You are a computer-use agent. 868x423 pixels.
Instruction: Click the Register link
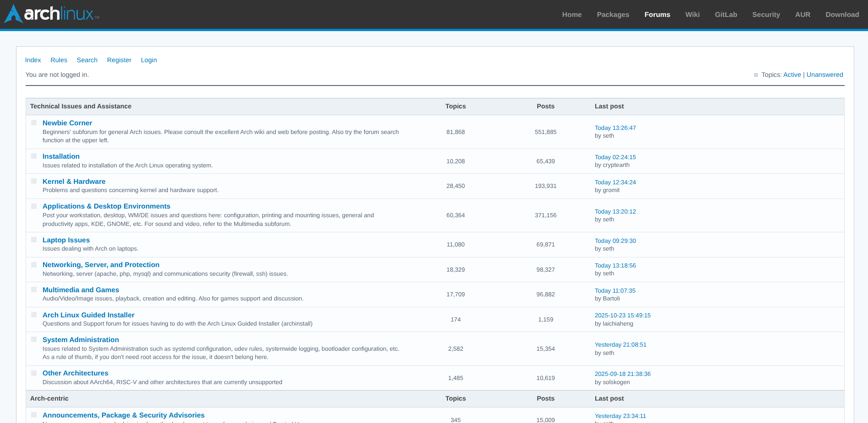(119, 60)
